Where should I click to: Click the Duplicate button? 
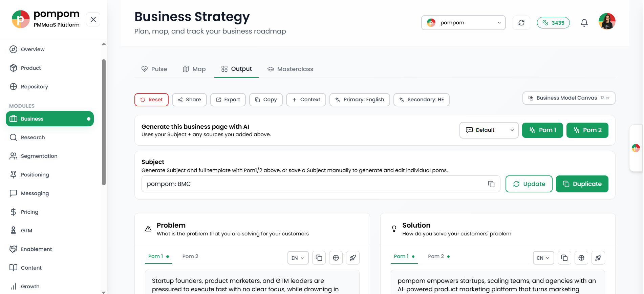pyautogui.click(x=582, y=184)
